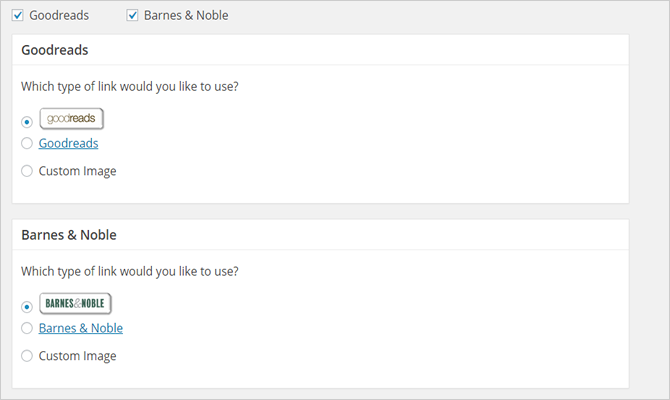The width and height of the screenshot is (670, 400).
Task: Click Custom Image label under Barnes & Noble section
Action: pos(77,356)
